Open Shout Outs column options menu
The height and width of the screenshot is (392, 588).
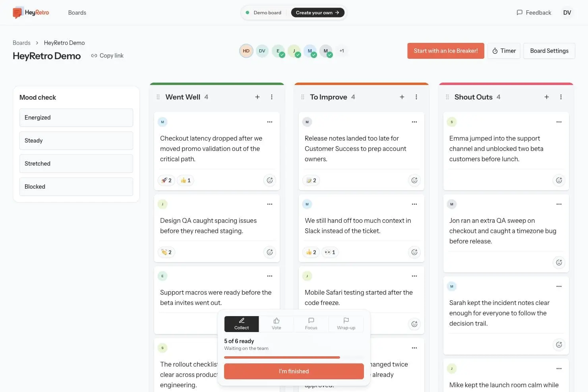[561, 97]
